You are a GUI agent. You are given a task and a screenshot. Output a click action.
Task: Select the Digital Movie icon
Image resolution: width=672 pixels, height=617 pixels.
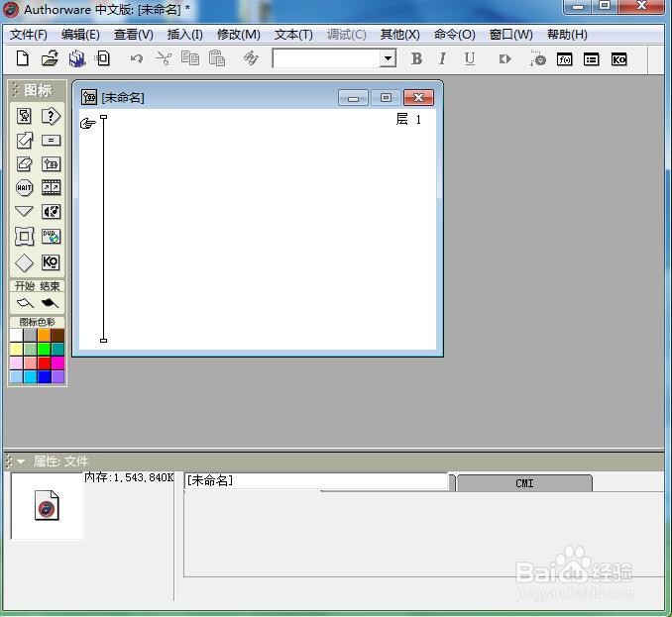point(51,187)
